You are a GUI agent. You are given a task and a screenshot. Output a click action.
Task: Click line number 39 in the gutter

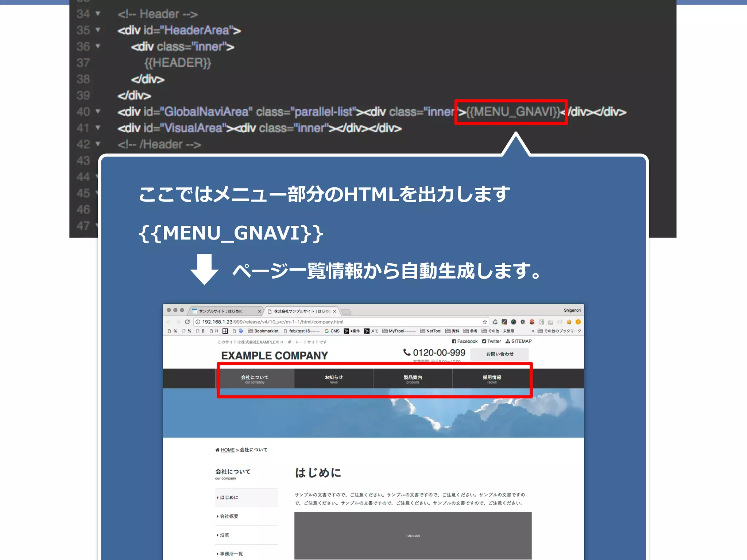click(x=83, y=95)
